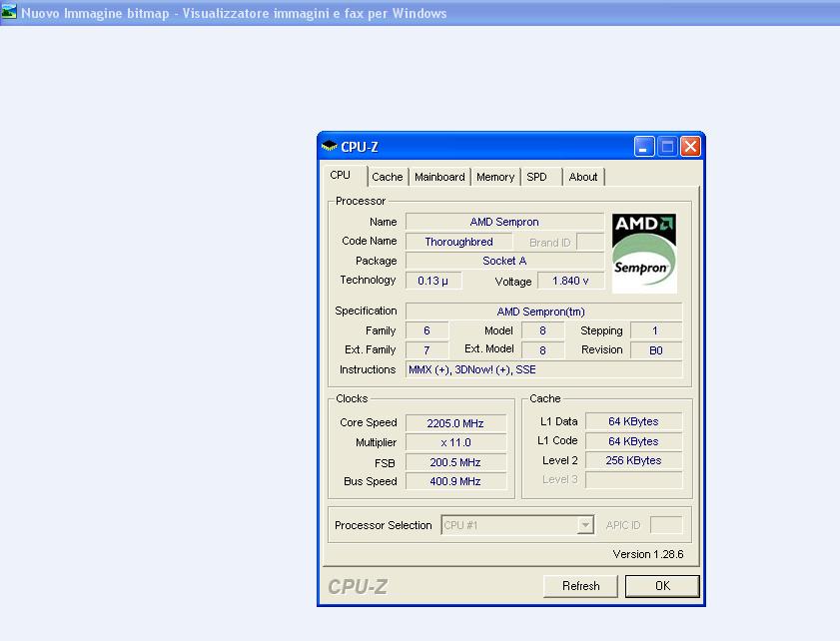Click the Stepping value 1
The width and height of the screenshot is (840, 641).
[656, 330]
